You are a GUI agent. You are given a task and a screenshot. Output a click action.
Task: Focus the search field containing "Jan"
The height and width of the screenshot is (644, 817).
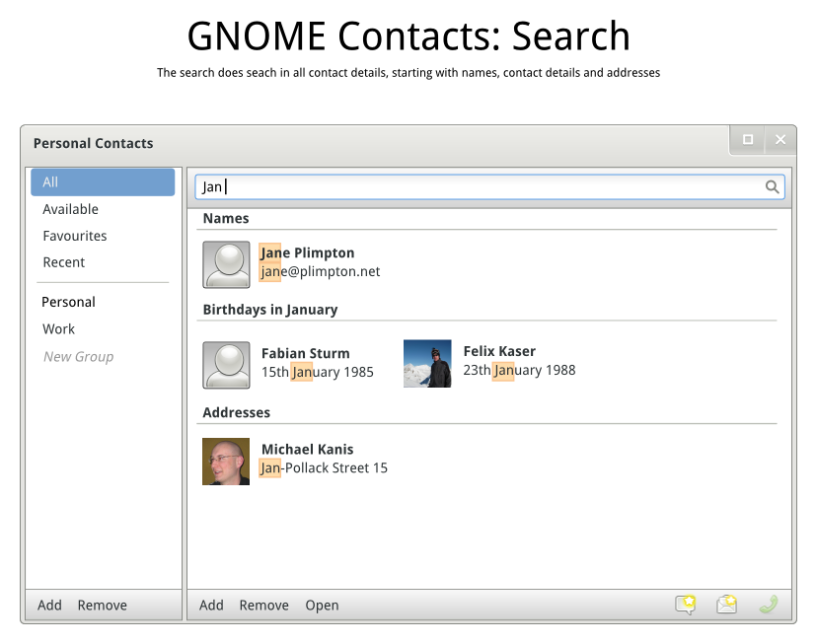coord(483,186)
